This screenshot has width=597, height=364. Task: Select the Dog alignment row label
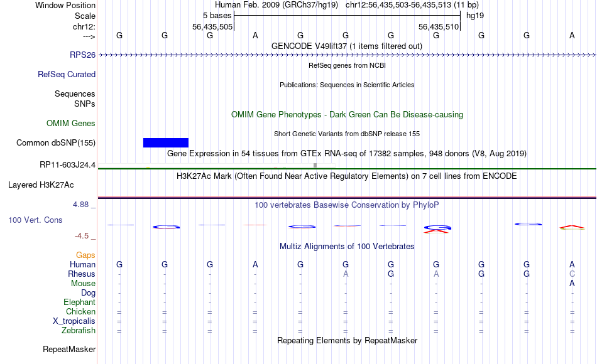89,293
